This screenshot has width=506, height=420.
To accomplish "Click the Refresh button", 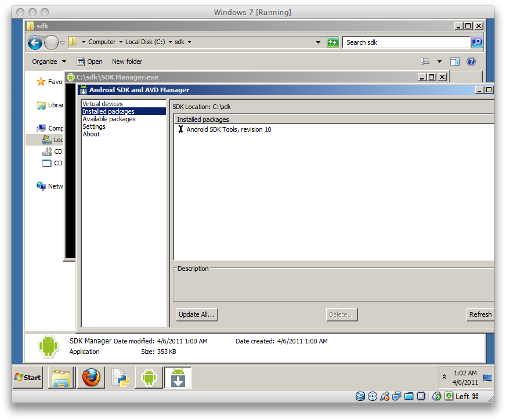I will click(480, 314).
